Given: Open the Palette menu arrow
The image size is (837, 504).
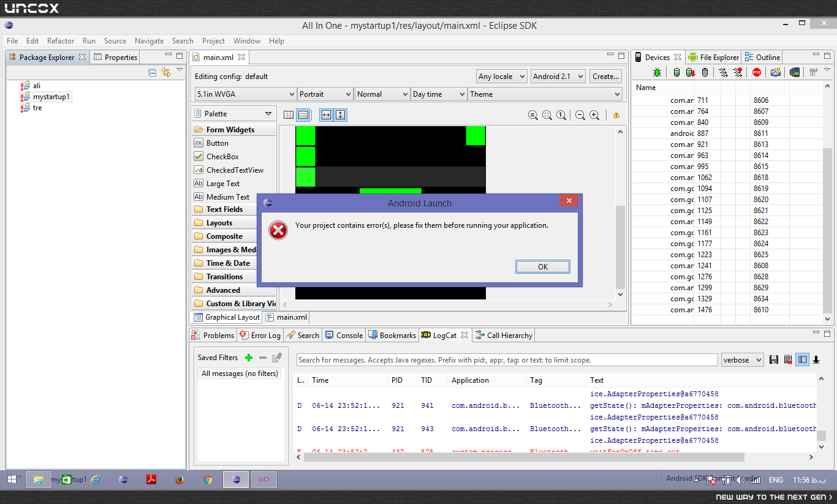Looking at the screenshot, I should coord(268,114).
